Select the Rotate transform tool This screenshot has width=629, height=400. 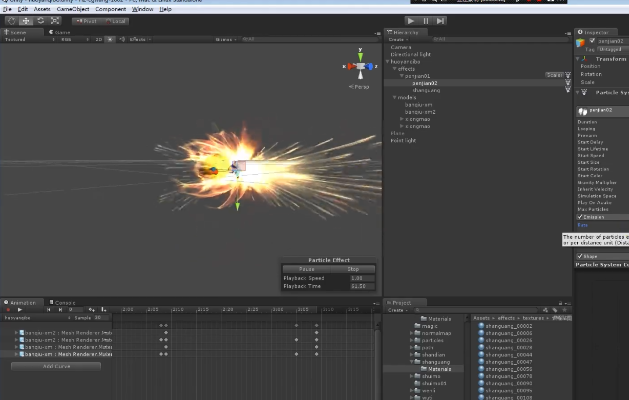pyautogui.click(x=41, y=21)
